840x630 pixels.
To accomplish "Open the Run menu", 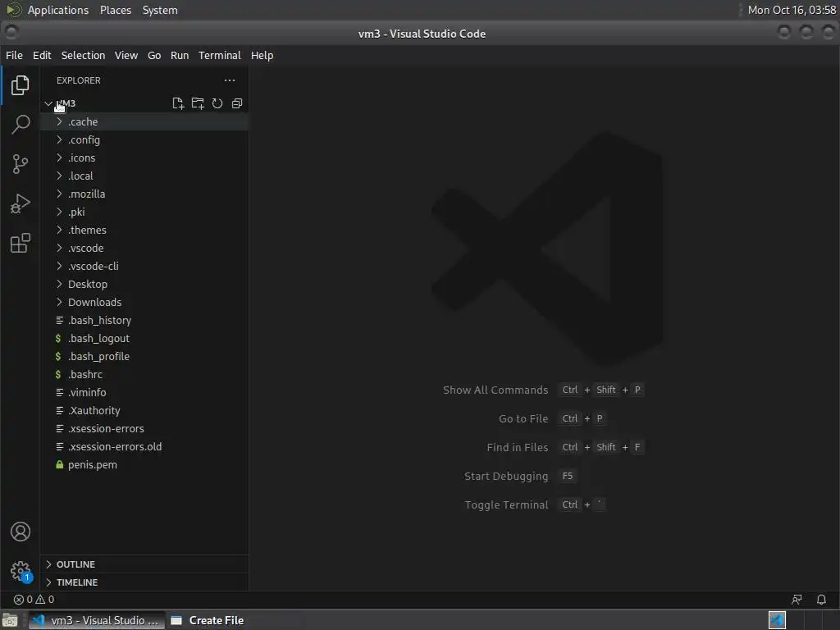I will point(180,56).
